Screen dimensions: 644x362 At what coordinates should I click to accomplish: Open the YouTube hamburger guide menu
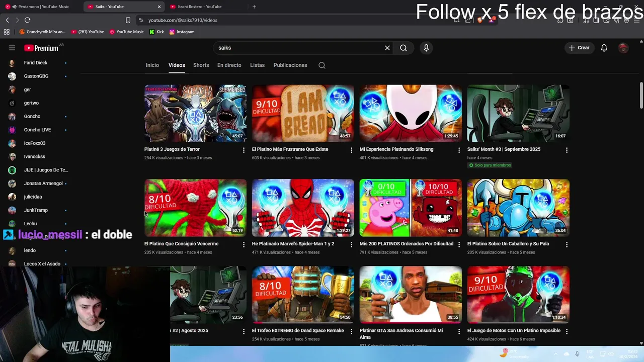pyautogui.click(x=12, y=48)
